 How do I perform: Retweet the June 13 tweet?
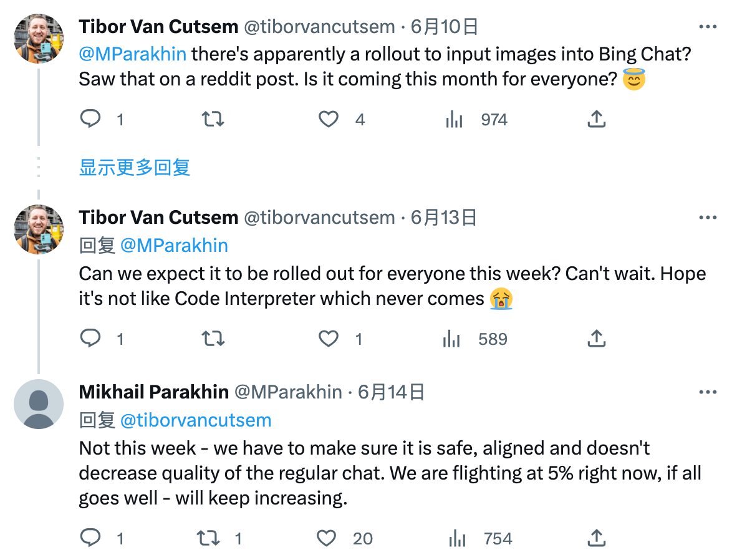coord(213,339)
